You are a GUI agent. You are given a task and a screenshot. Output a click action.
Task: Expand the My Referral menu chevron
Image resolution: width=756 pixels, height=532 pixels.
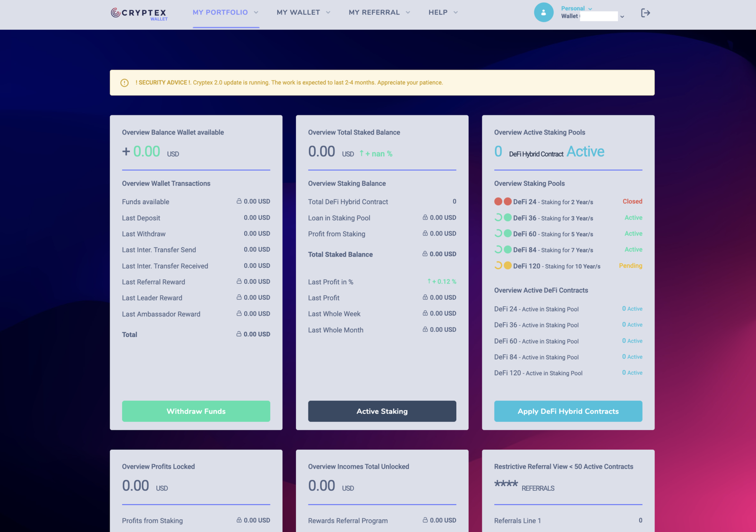click(408, 12)
